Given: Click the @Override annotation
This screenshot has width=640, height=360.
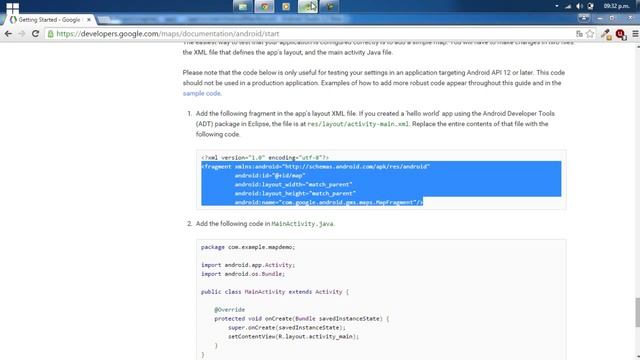Looking at the screenshot, I should [229, 310].
